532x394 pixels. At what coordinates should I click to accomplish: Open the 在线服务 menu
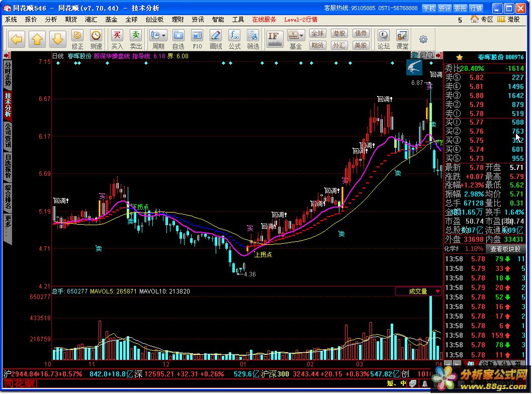264,20
